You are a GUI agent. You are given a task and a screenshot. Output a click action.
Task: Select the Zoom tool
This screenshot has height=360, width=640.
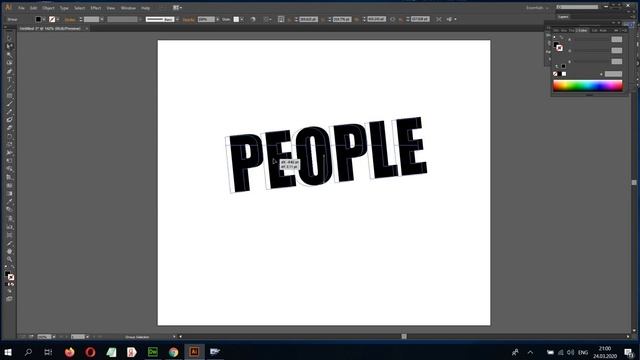(9, 260)
